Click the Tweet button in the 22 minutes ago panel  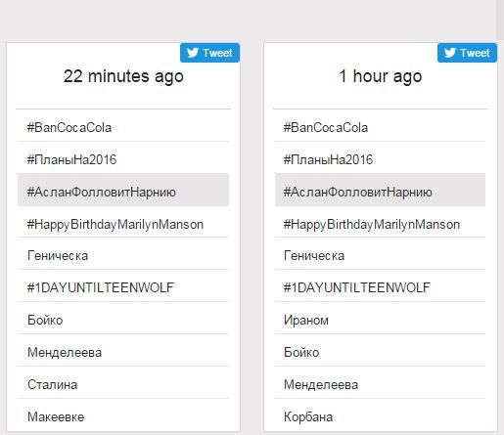point(209,53)
